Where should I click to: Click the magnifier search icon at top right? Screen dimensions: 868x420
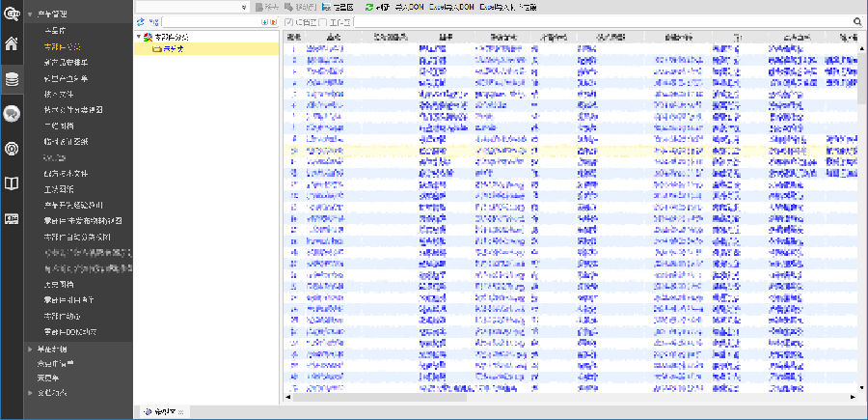[858, 21]
